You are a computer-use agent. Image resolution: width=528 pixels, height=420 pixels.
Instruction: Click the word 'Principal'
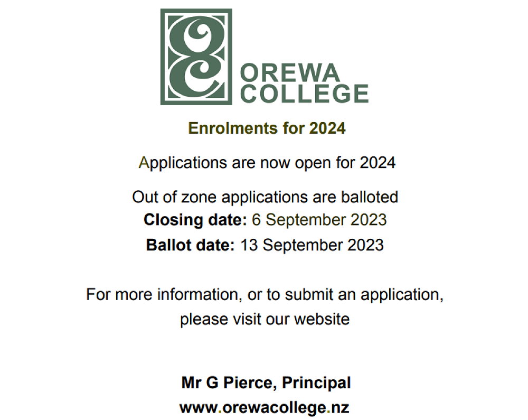pyautogui.click(x=316, y=382)
